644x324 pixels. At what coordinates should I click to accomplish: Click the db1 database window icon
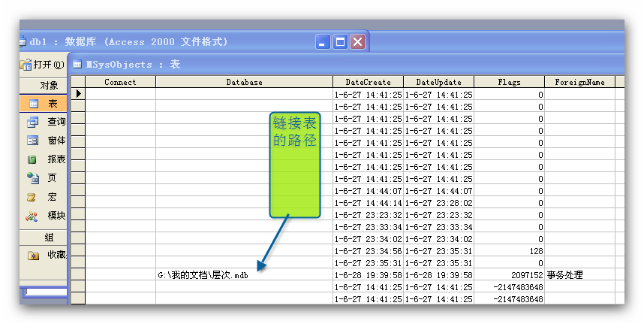pos(23,42)
